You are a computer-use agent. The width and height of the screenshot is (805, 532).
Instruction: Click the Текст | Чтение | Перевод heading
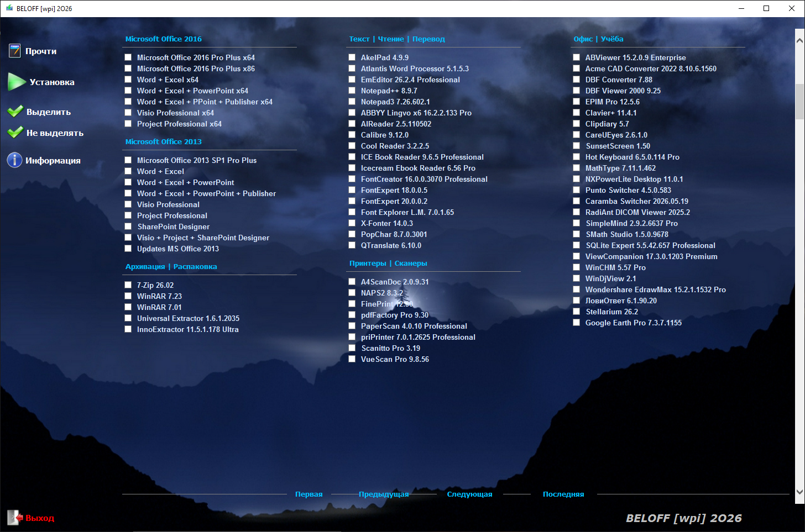(x=397, y=39)
